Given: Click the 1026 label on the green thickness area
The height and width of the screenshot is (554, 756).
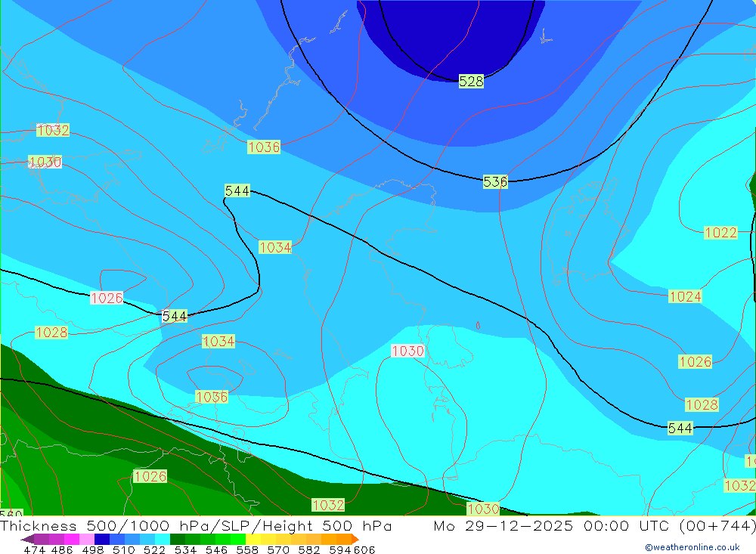Looking at the screenshot, I should [x=150, y=476].
